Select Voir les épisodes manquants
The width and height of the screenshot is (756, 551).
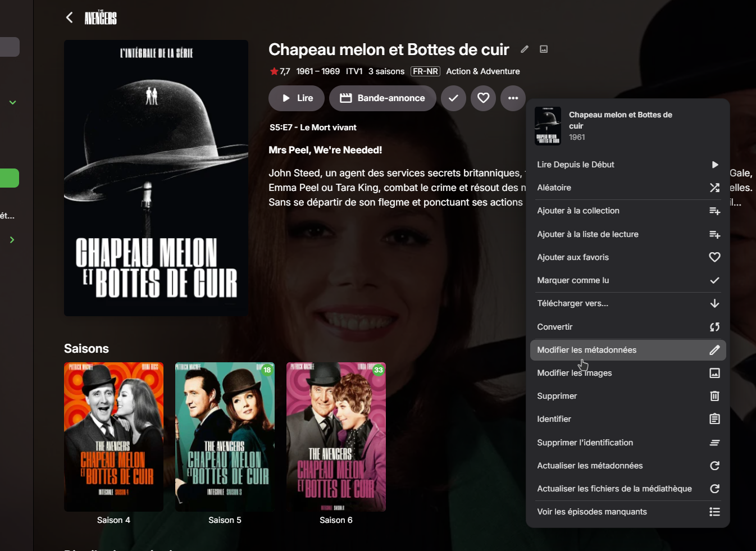(x=628, y=512)
